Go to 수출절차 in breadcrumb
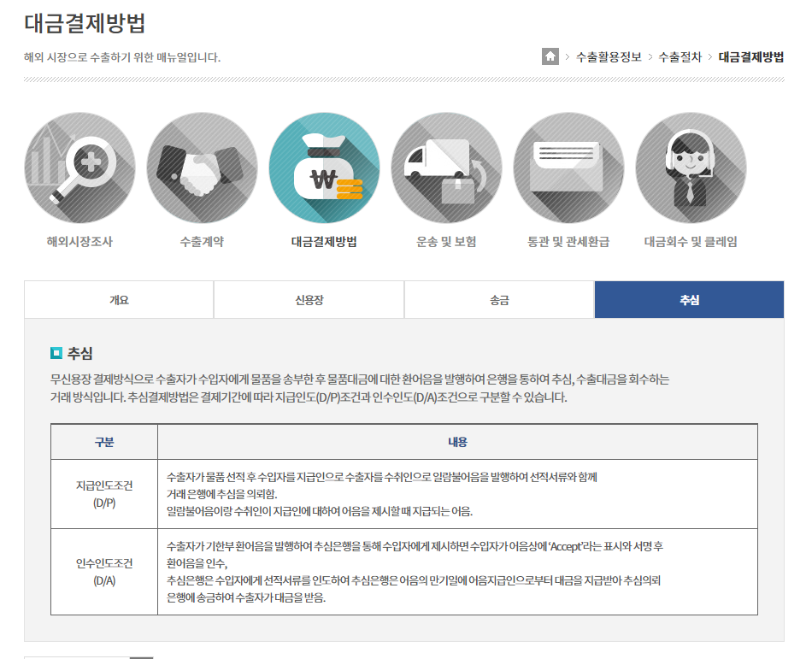 click(680, 57)
